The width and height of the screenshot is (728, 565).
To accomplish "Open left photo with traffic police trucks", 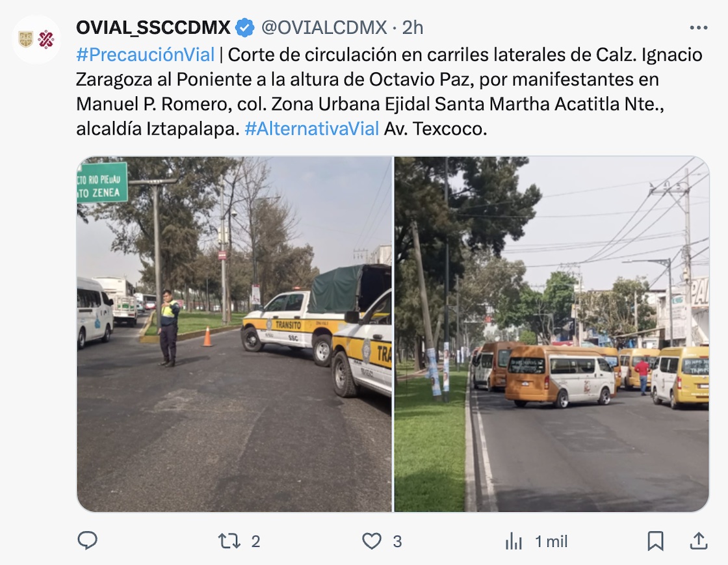I will [235, 334].
